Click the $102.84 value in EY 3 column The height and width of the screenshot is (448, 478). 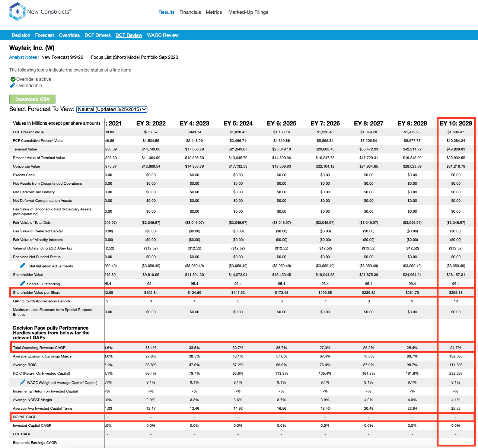(151, 293)
